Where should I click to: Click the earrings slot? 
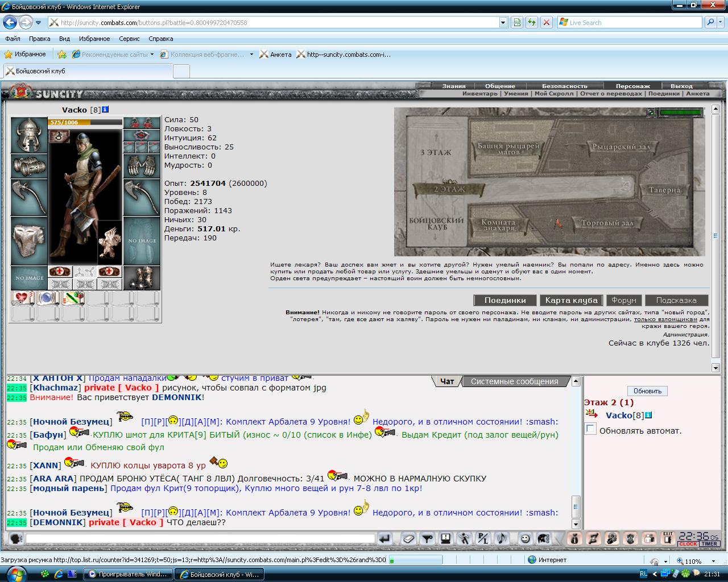(x=142, y=123)
